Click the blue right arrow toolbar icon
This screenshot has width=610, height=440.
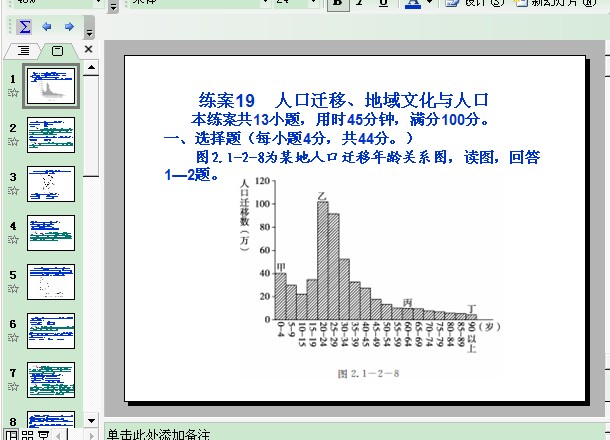pyautogui.click(x=68, y=27)
